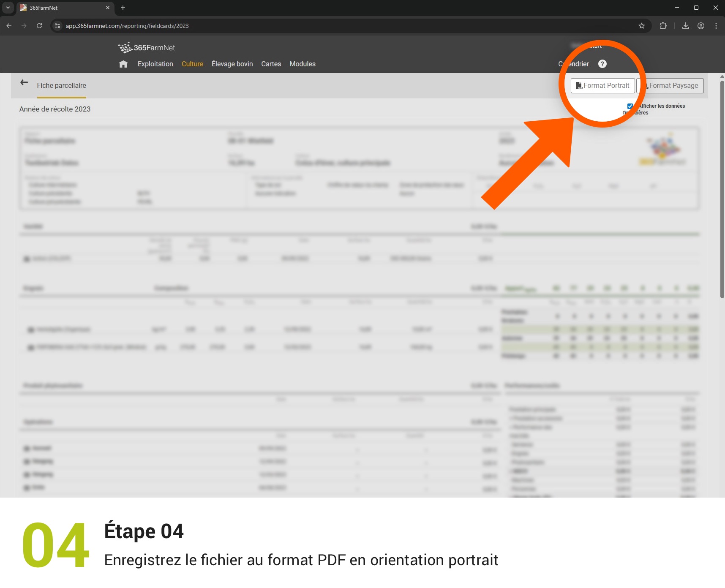Viewport: 725px width, 588px height.
Task: Click the home icon in navigation bar
Action: pos(123,64)
